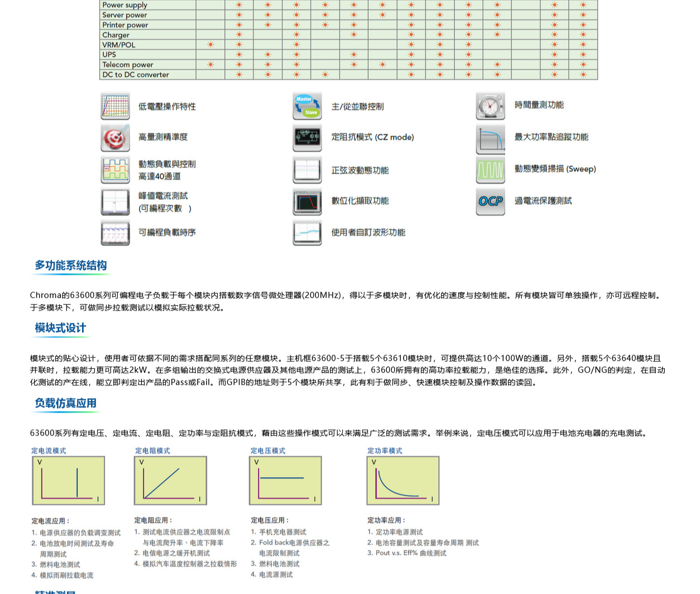Click the red target high-accuracy measurement icon
This screenshot has height=594, width=700.
click(115, 137)
